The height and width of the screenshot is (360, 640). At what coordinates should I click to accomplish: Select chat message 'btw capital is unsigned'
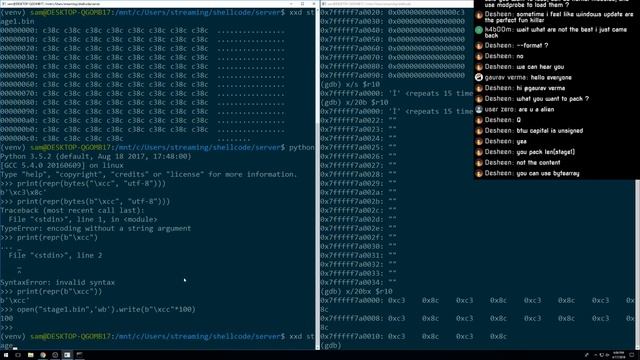point(550,131)
